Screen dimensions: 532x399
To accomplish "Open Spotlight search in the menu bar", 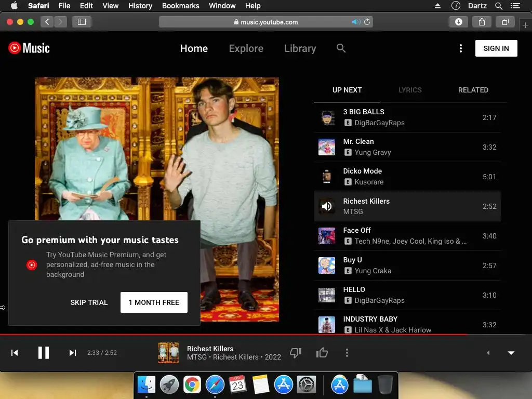I will 498,6.
